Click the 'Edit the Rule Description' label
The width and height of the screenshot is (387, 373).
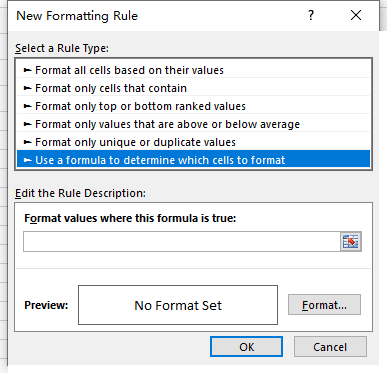pyautogui.click(x=80, y=193)
